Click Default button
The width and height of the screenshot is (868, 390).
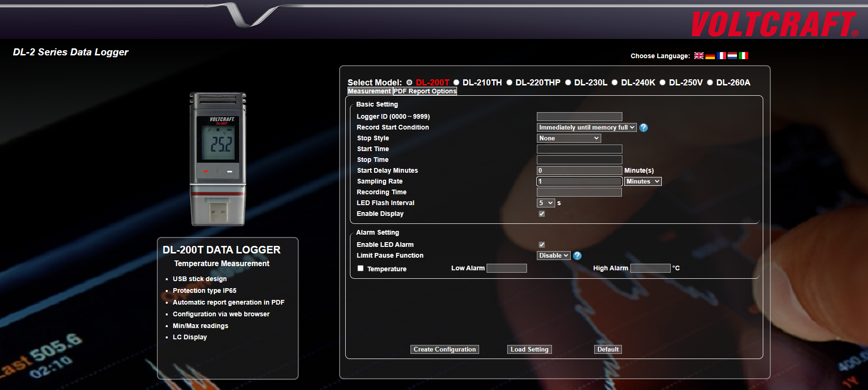tap(608, 349)
